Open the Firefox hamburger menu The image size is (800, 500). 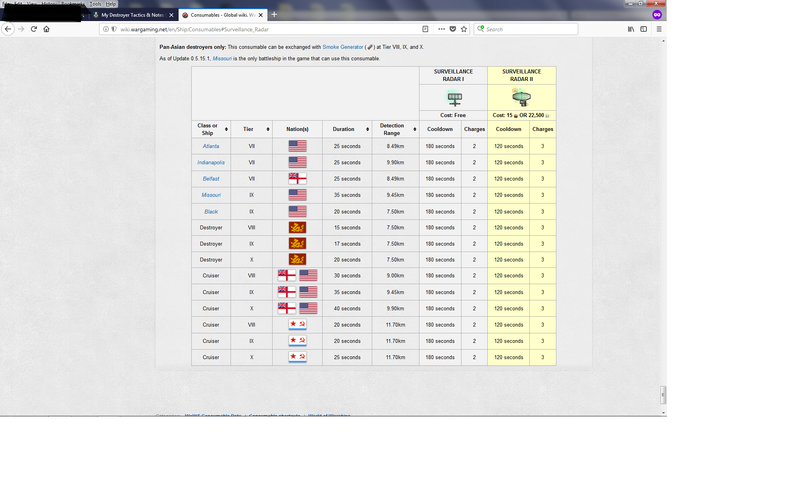coord(659,29)
